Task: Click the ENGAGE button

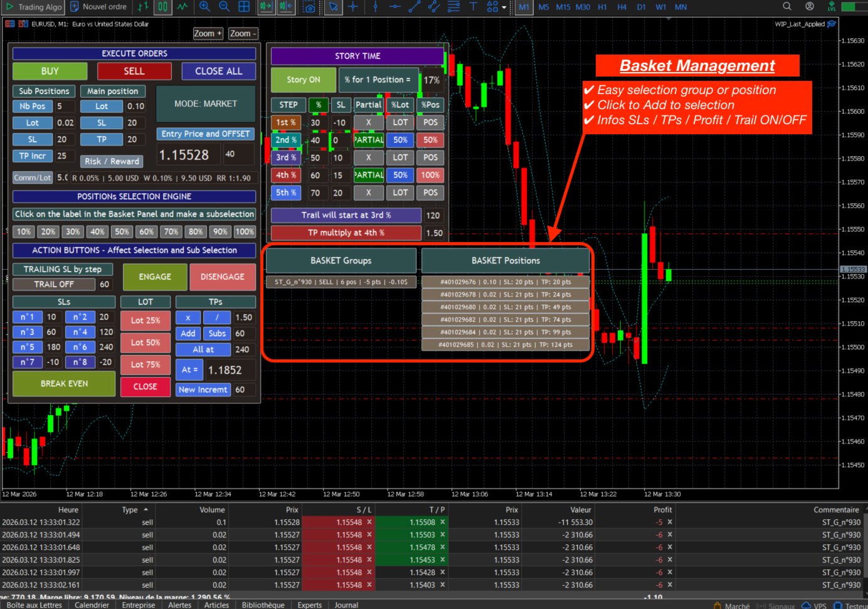Action: coord(155,277)
